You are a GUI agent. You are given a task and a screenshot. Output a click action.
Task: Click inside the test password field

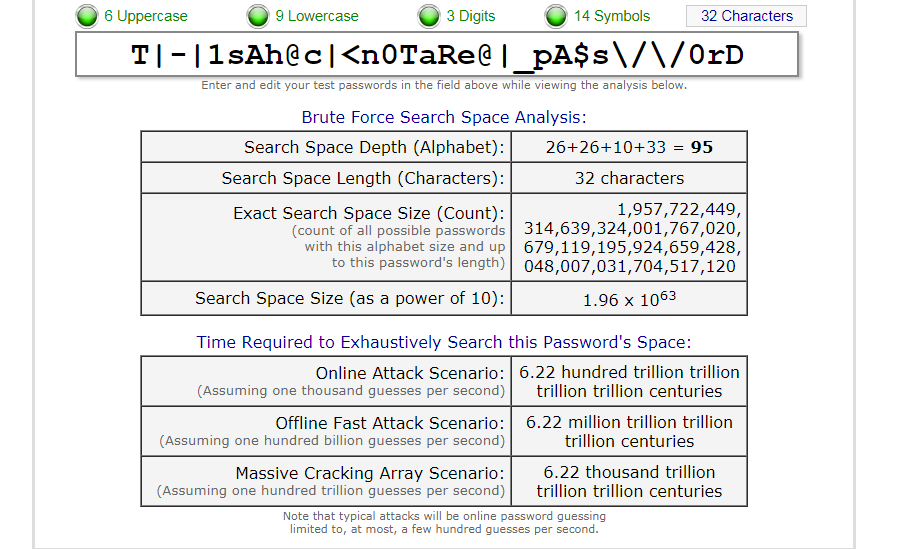(x=437, y=54)
